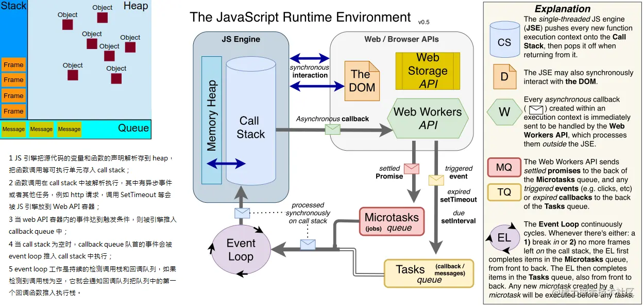Click Chinese paragraph 3 about the callback queue
The width and height of the screenshot is (644, 307).
(92, 225)
